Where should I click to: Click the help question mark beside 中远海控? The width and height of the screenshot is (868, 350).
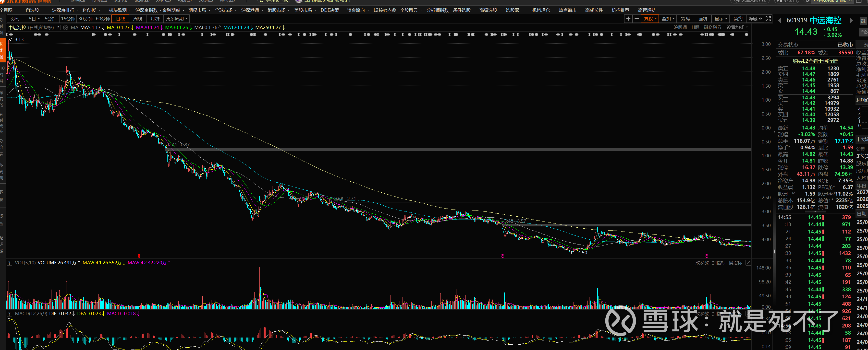point(58,28)
